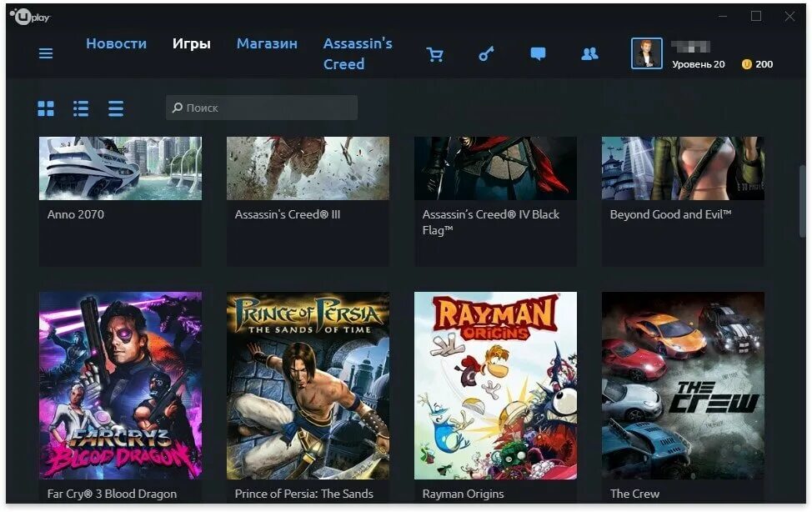Open Prince of Persia Sands of Time cover
The width and height of the screenshot is (812, 512).
click(308, 385)
